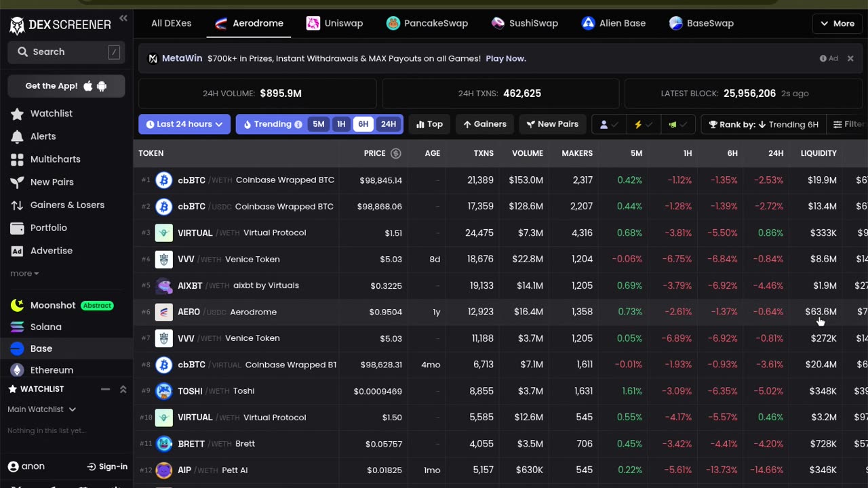The width and height of the screenshot is (868, 488).
Task: Click the Play Now link
Action: click(x=506, y=59)
